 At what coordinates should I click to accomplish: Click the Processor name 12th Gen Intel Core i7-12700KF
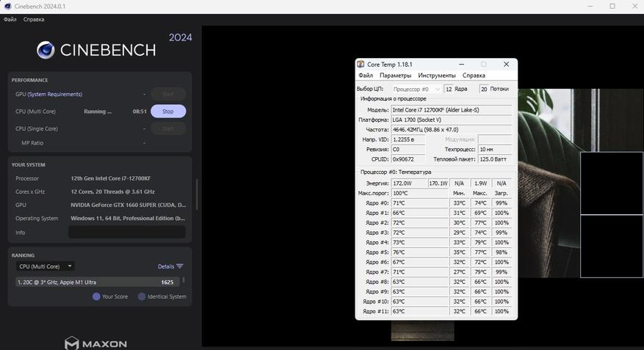pyautogui.click(x=111, y=178)
